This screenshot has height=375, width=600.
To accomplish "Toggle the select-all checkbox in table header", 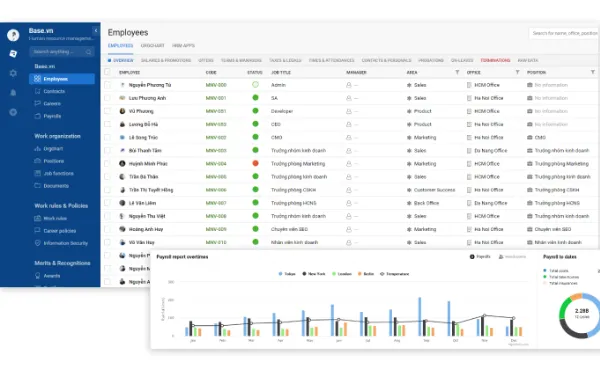I will [x=107, y=72].
